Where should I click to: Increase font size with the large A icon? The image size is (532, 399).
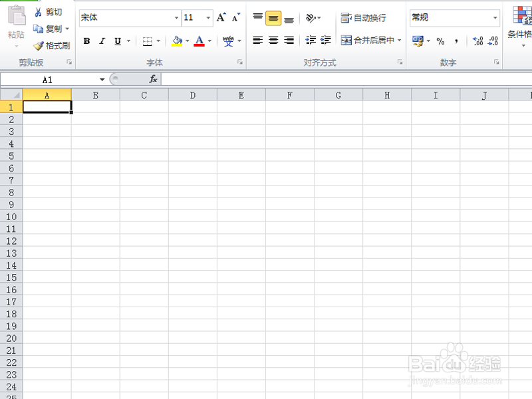221,17
